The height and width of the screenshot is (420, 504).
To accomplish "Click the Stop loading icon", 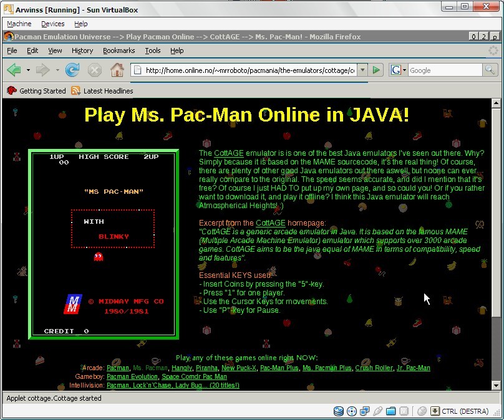I will coord(94,70).
